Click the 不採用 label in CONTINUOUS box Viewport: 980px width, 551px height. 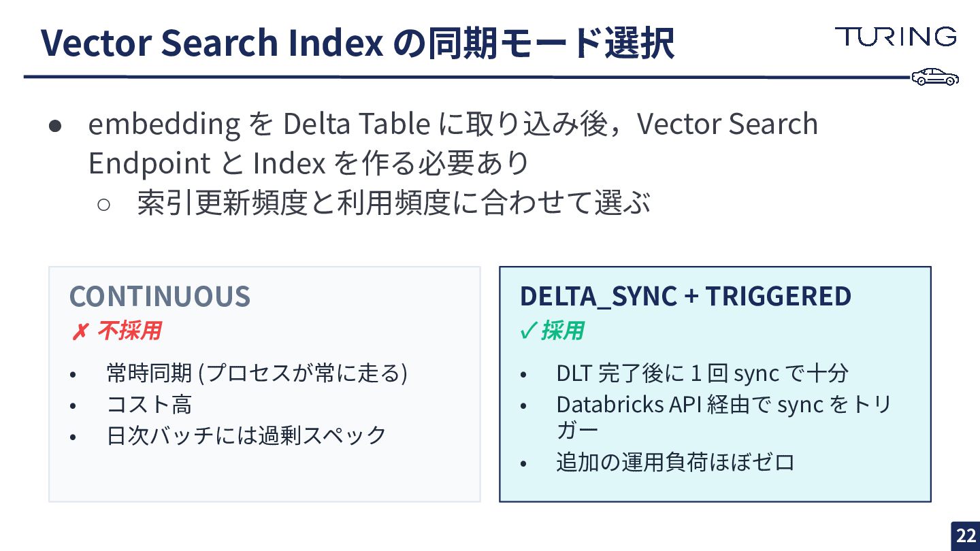[129, 331]
